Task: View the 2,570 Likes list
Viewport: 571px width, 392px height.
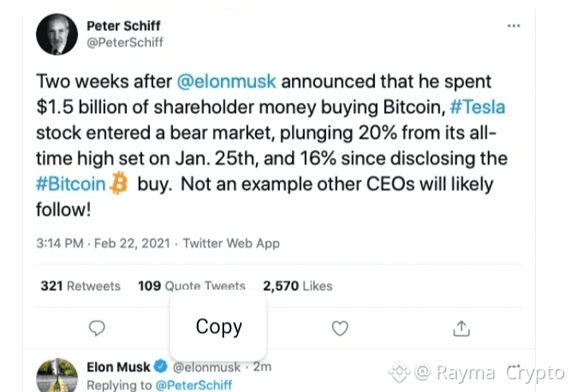Action: [297, 285]
